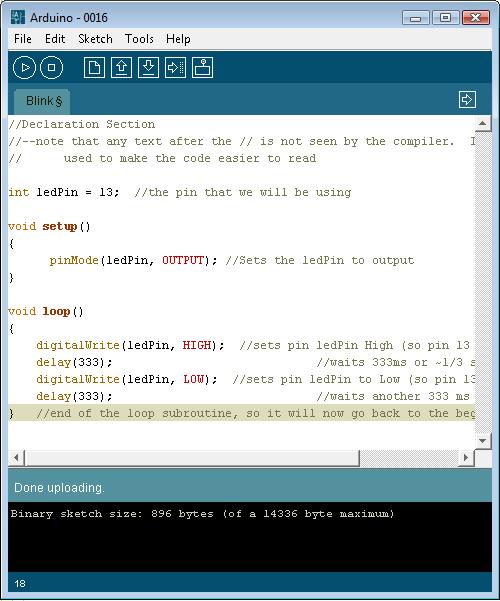Create a new sketch with New icon
500x601 pixels.
click(x=94, y=68)
